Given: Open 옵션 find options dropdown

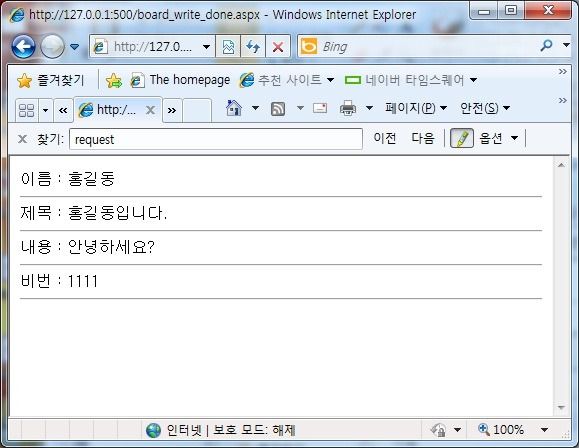Looking at the screenshot, I should [498, 138].
